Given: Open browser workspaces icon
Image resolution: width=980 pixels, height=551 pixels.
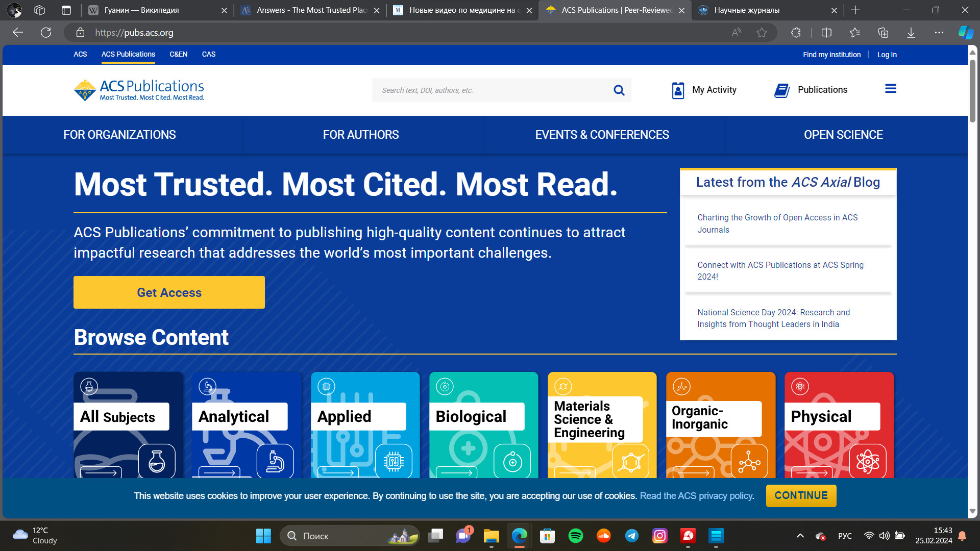Looking at the screenshot, I should click(40, 10).
